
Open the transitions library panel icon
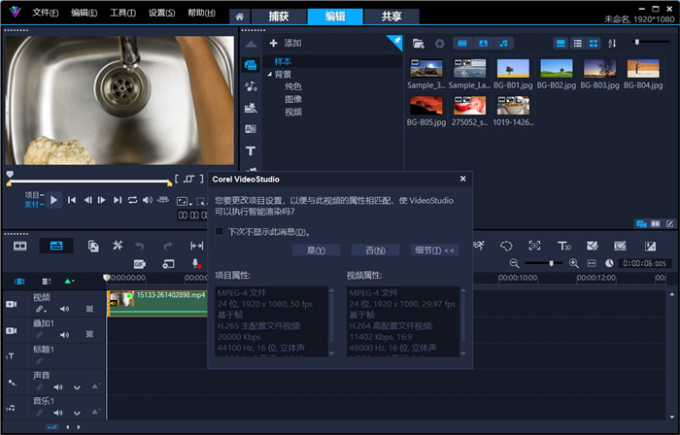[x=251, y=129]
